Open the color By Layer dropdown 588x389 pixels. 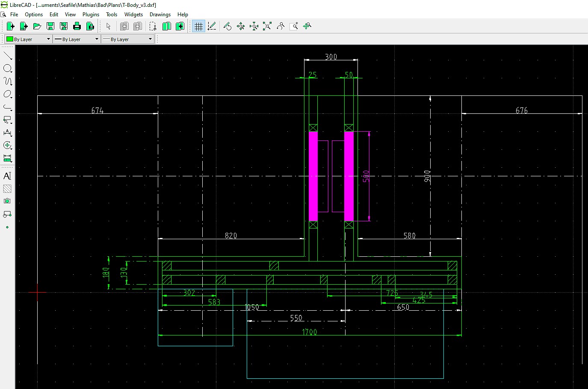[28, 39]
